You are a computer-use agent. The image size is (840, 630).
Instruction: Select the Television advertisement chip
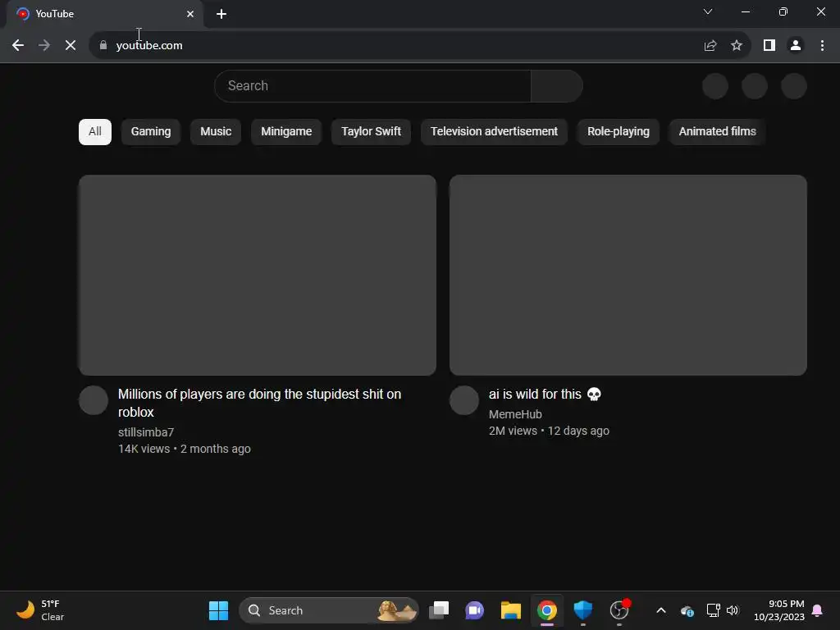494,132
